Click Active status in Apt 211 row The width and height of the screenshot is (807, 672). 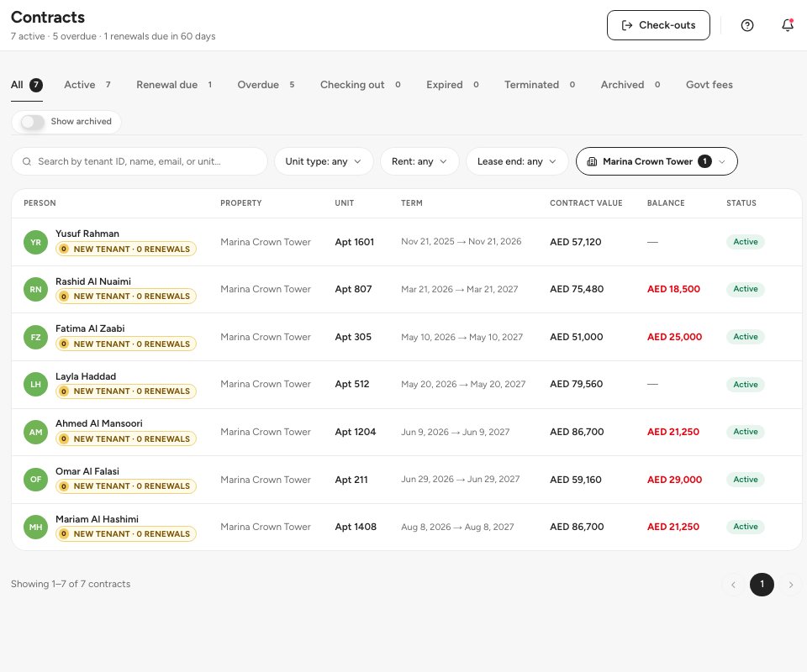[746, 480]
